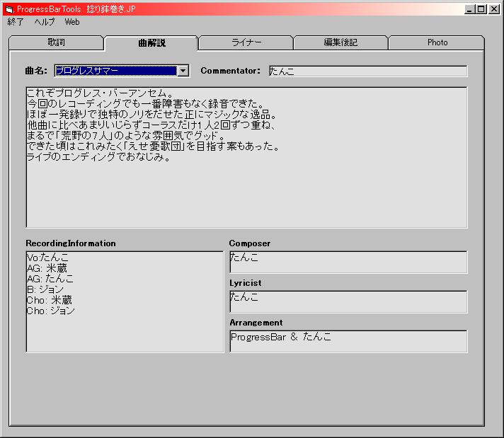504x438 pixels.
Task: Click the line これぞプログレス・バーアンセム。
Action: (x=101, y=93)
